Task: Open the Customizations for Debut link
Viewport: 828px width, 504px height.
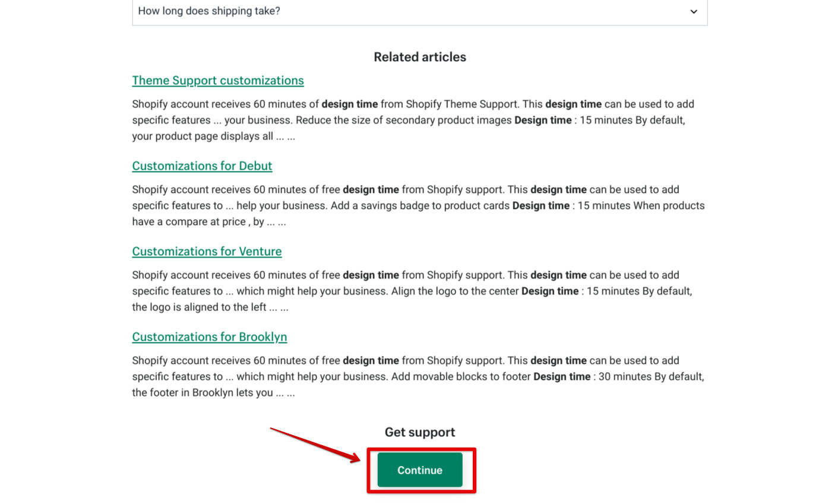Action: [x=202, y=166]
